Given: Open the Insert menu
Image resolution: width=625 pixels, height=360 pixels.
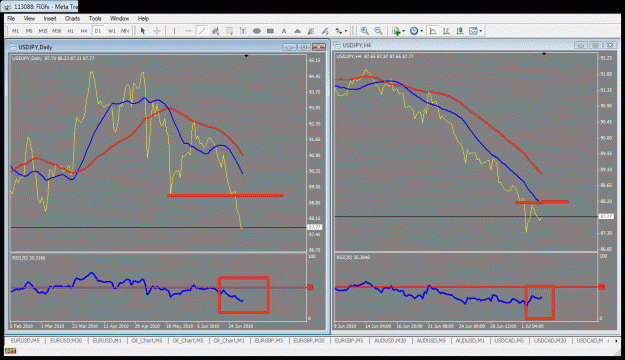Looking at the screenshot, I should coord(50,18).
